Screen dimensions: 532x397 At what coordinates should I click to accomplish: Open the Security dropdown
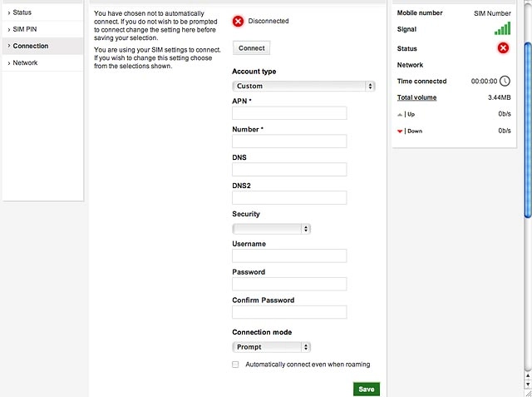pyautogui.click(x=272, y=229)
